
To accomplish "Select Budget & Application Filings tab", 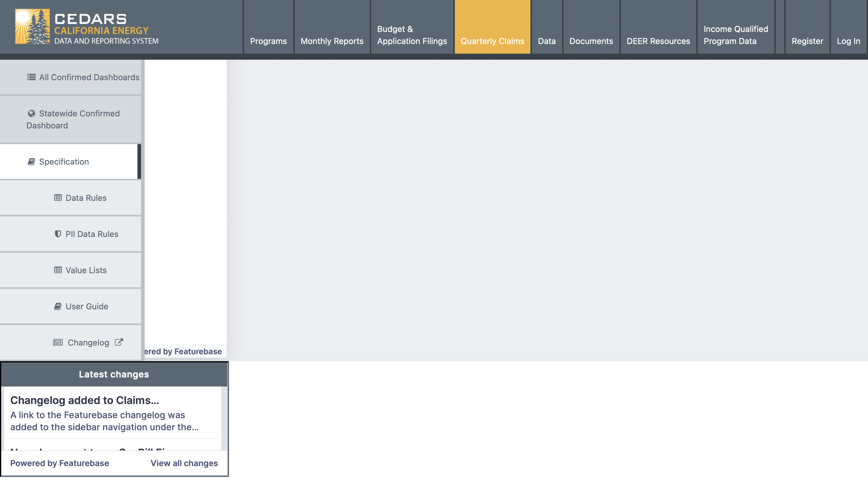I will (x=412, y=35).
